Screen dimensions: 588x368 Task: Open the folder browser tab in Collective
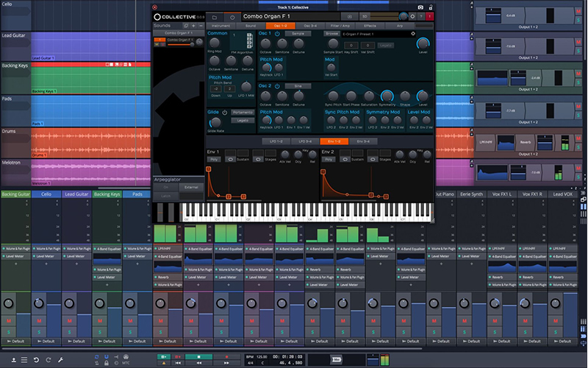(x=215, y=17)
